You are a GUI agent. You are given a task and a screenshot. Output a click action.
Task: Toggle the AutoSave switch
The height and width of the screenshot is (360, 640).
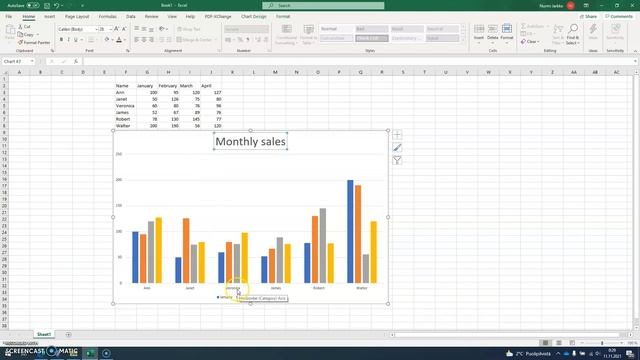coord(33,6)
